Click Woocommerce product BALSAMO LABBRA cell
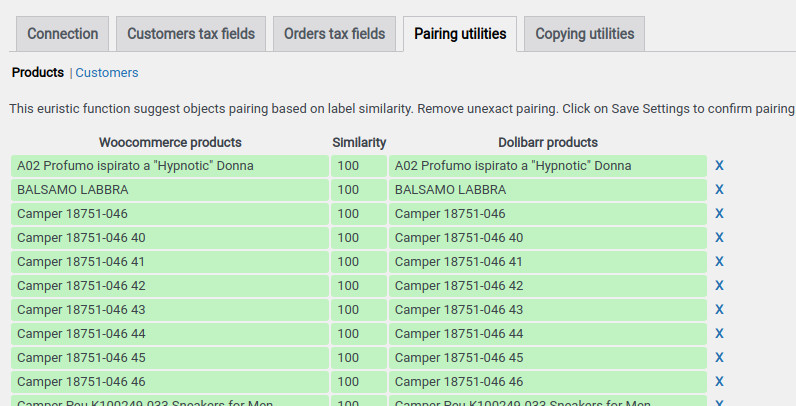The image size is (796, 406). tap(170, 190)
